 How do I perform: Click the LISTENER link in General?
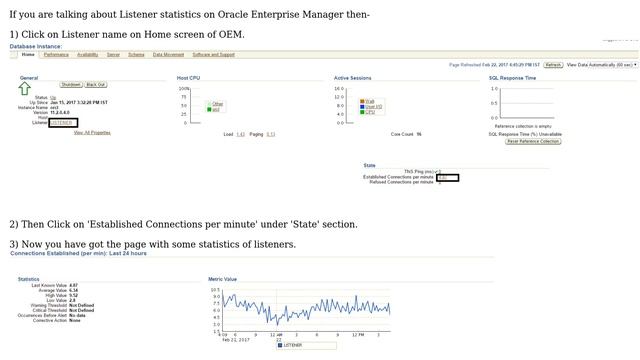click(x=61, y=122)
